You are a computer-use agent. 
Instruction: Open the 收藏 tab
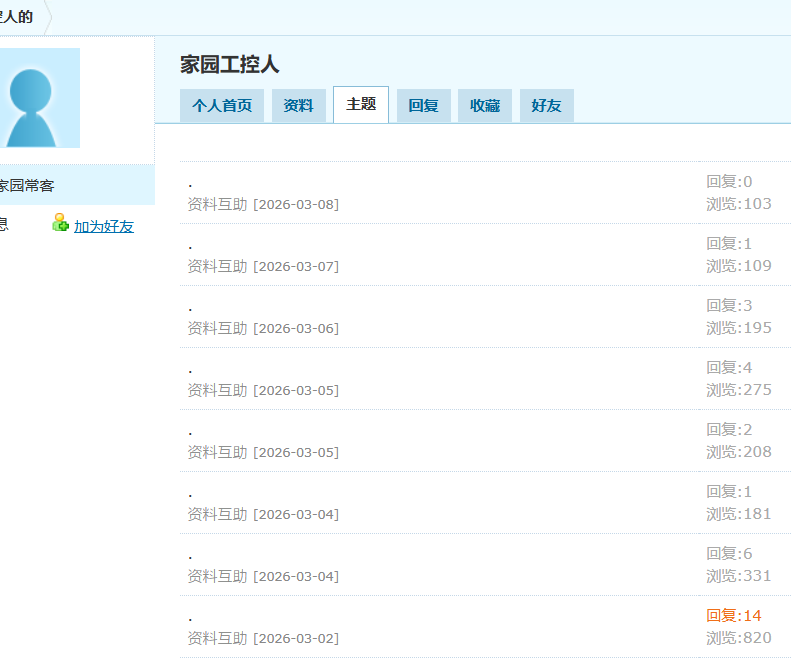pos(485,106)
